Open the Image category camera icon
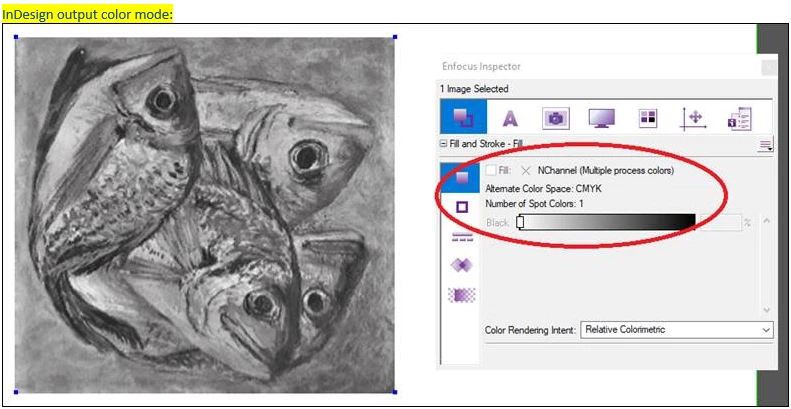791x409 pixels. (556, 118)
